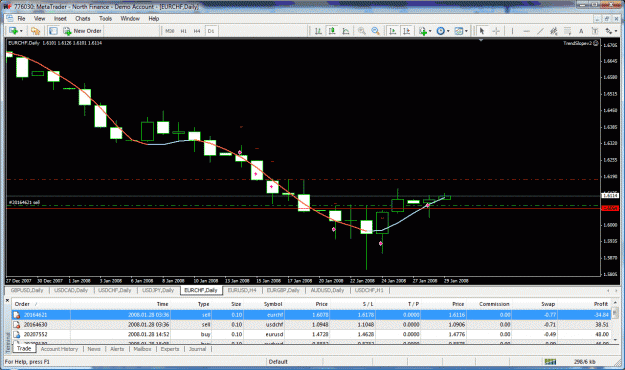Screen dimensions: 625x370
Task: Select order 20164630 usdchf row
Action: click(x=311, y=325)
